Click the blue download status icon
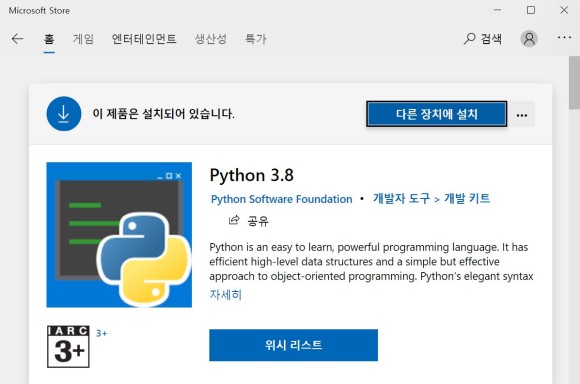Viewport: 580px width, 384px height. tap(64, 114)
